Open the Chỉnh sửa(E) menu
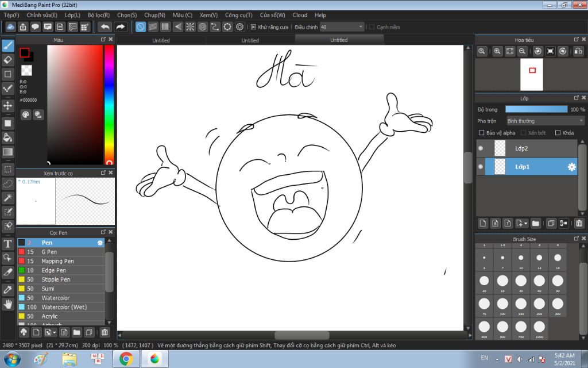 point(41,15)
